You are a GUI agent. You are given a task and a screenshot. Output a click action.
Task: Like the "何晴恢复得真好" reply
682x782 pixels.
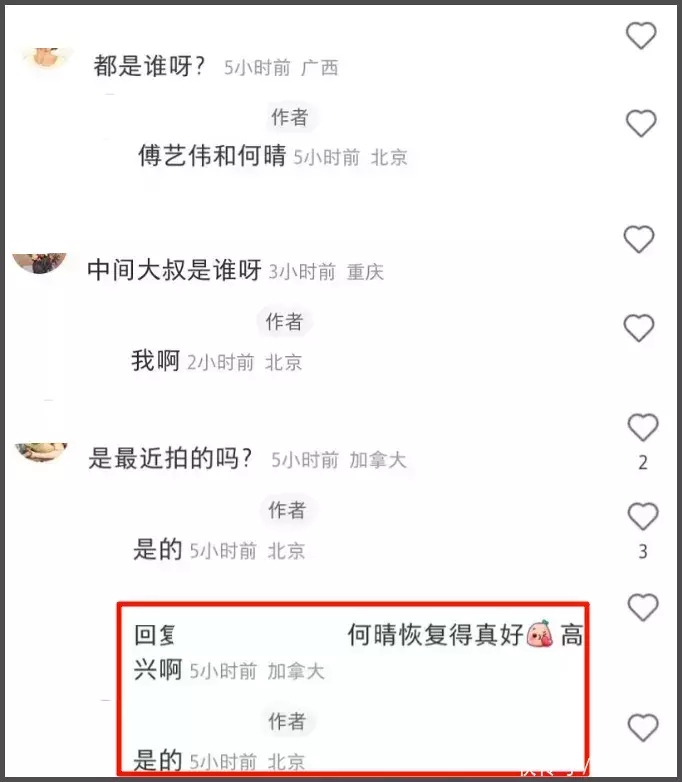(x=643, y=607)
